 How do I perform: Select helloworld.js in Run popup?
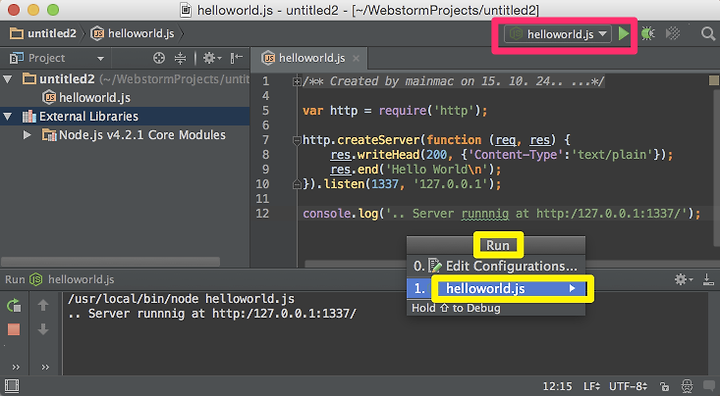[496, 289]
